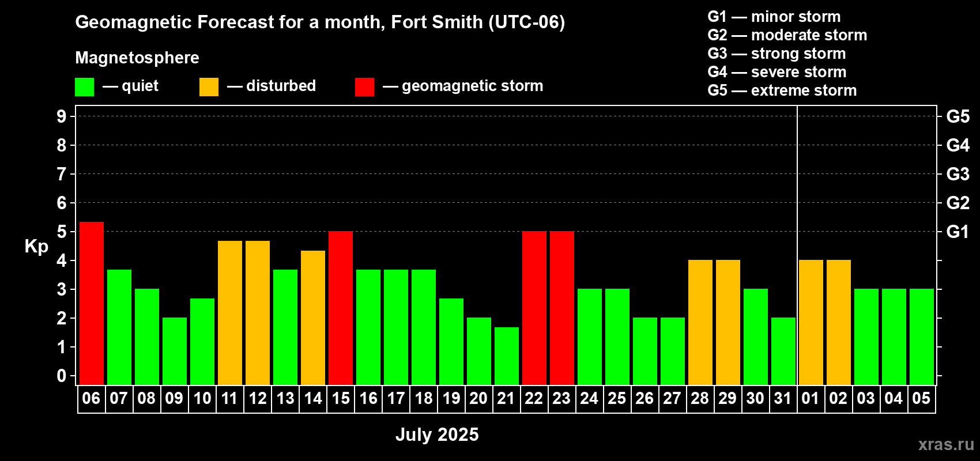Click the date label 13

285,399
